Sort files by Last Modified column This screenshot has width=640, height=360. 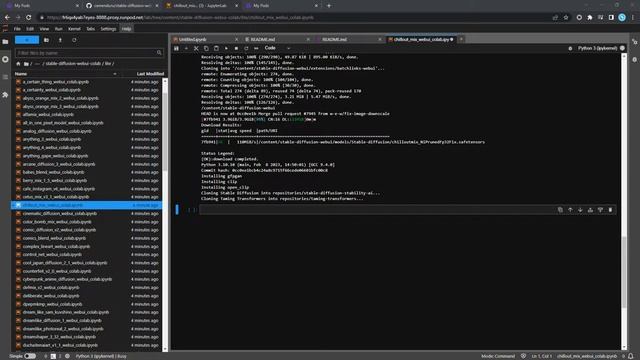(150, 74)
